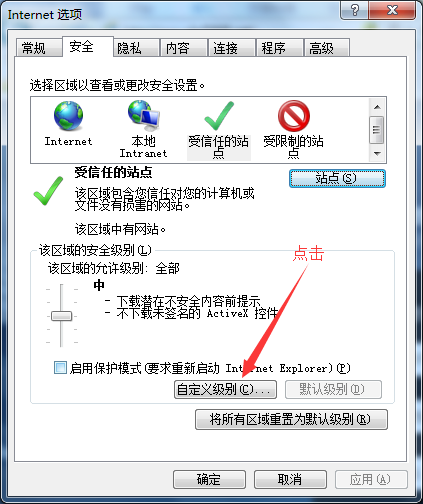Select the 受限制的站点 red prohibited icon
The image size is (423, 504).
click(294, 116)
